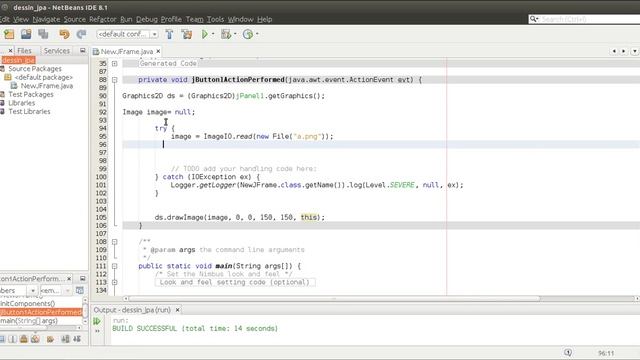Click the New Project toolbar icon

(9, 34)
